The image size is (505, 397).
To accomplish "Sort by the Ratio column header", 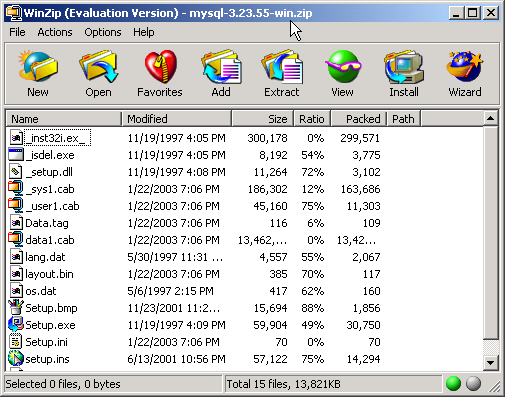I will click(312, 119).
